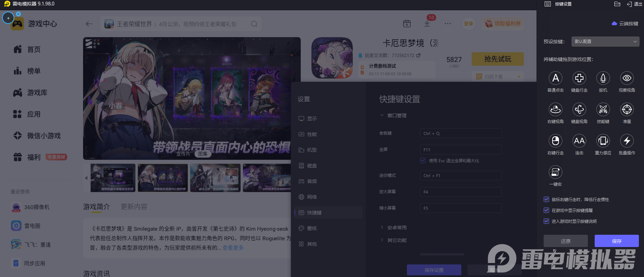Switch to the 更新内容 tab
The width and height of the screenshot is (644, 277).
(x=134, y=207)
